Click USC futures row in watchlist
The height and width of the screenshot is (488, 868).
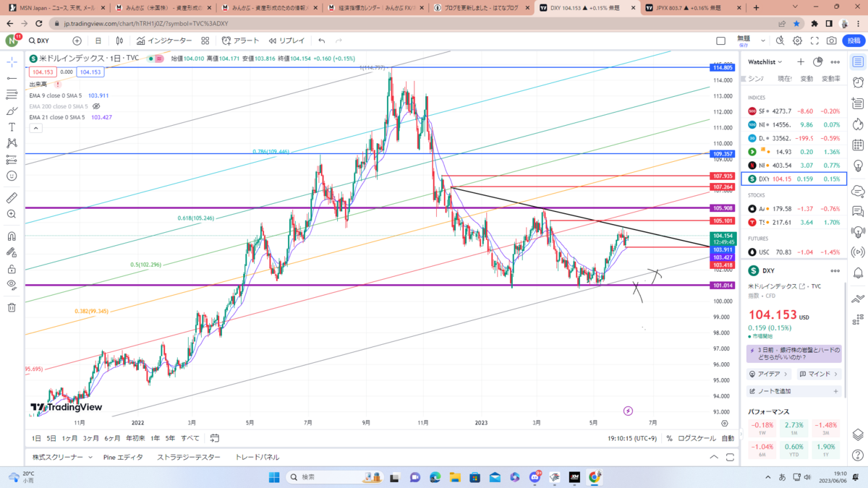point(793,252)
